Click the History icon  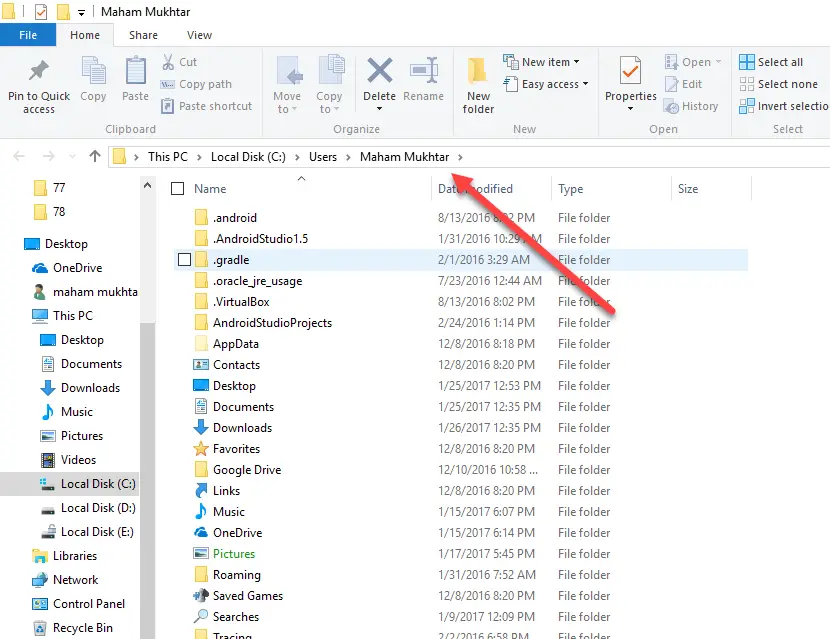pyautogui.click(x=672, y=106)
